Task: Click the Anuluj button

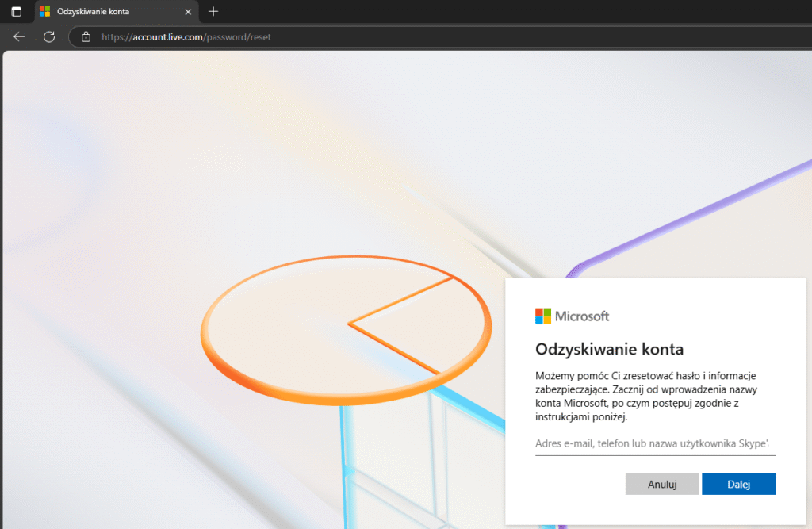Action: pyautogui.click(x=662, y=483)
